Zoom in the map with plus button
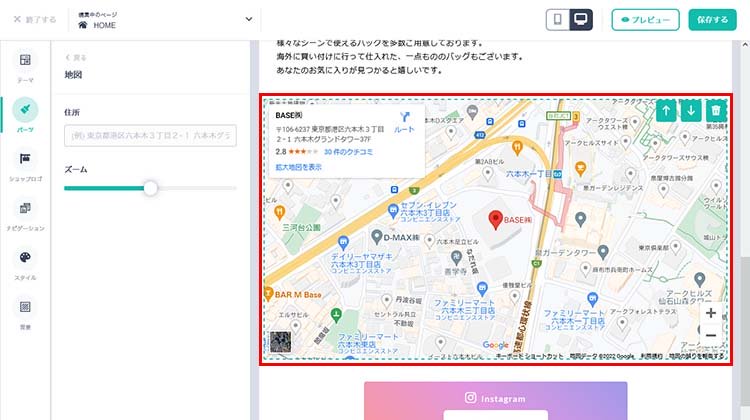The height and width of the screenshot is (420, 750). pyautogui.click(x=711, y=313)
